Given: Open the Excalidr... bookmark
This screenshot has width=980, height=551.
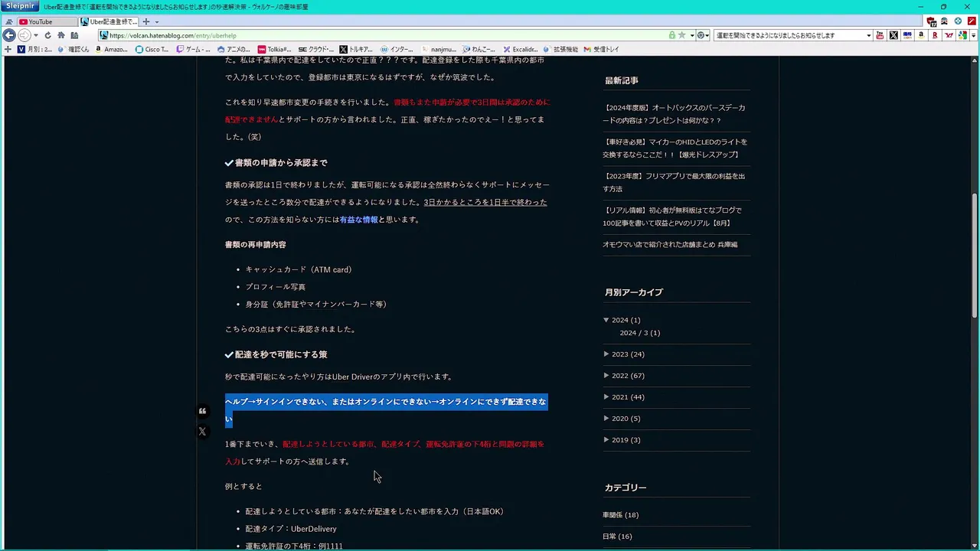Looking at the screenshot, I should [x=520, y=49].
